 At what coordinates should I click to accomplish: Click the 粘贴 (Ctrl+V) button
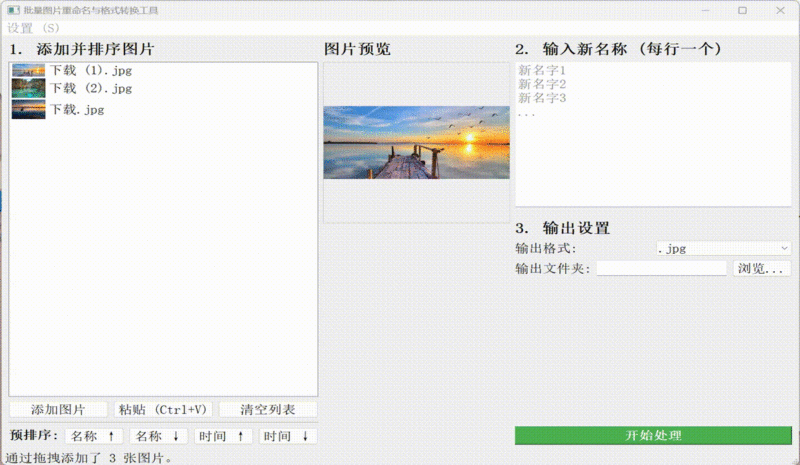point(163,409)
